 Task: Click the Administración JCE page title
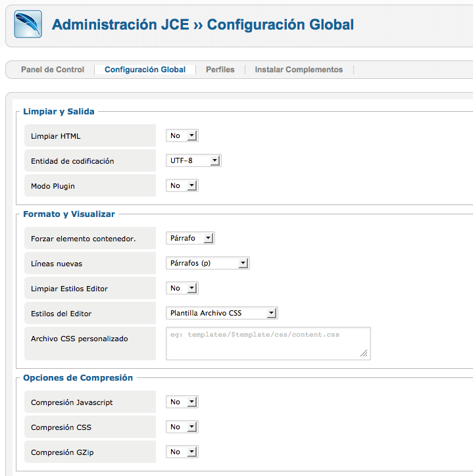(x=203, y=24)
